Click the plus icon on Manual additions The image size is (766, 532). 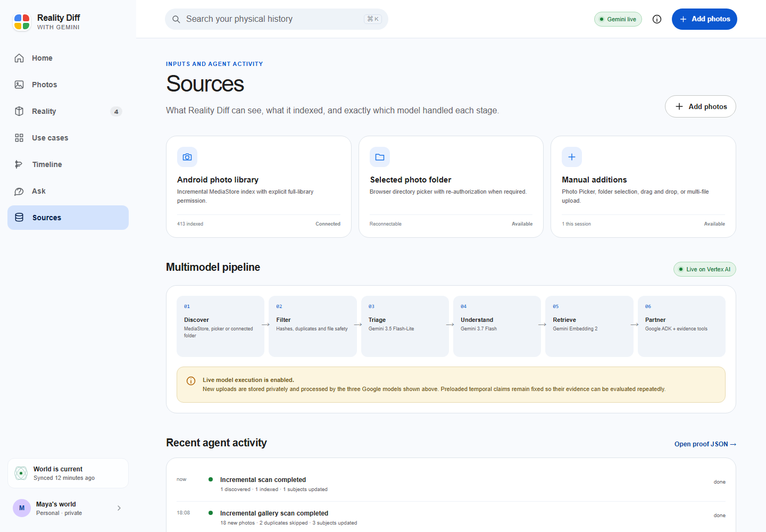tap(572, 157)
